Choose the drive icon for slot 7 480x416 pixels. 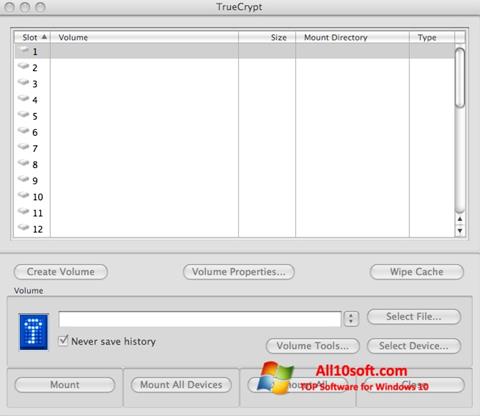[24, 147]
